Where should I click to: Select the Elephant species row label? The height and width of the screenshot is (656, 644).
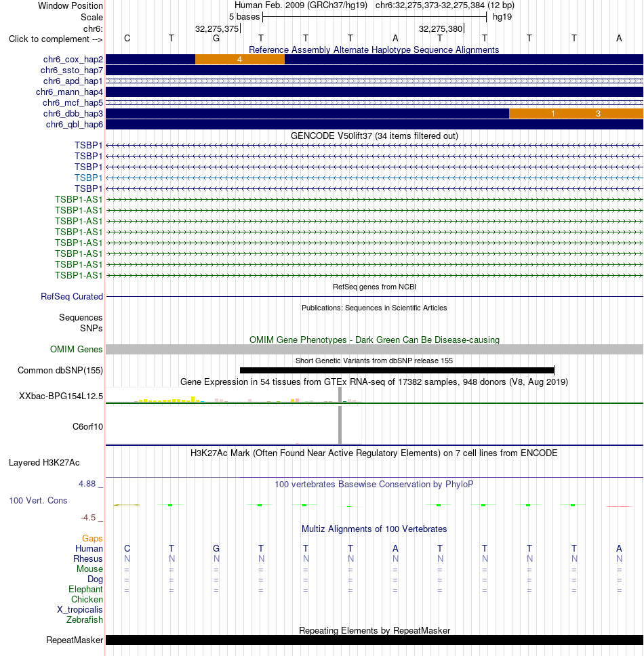[x=85, y=590]
